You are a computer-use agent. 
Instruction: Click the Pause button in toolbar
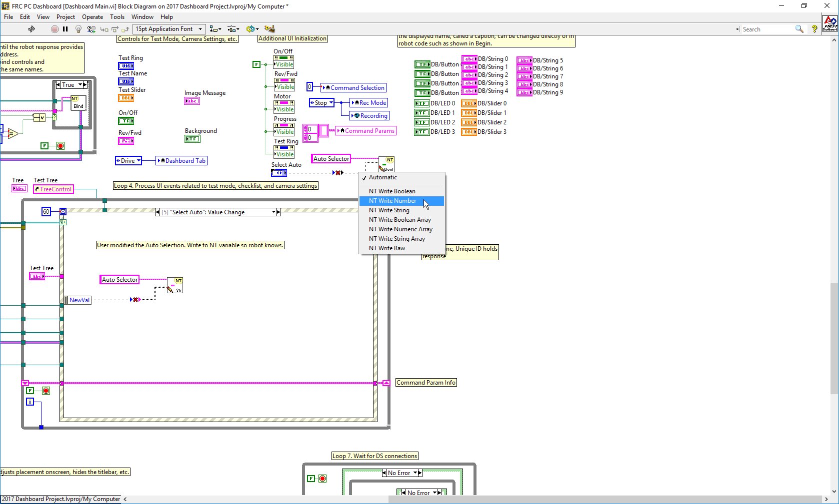point(65,29)
